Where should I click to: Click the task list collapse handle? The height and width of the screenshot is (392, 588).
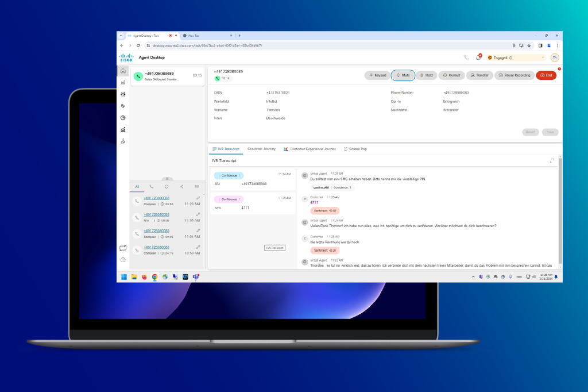pyautogui.click(x=167, y=179)
